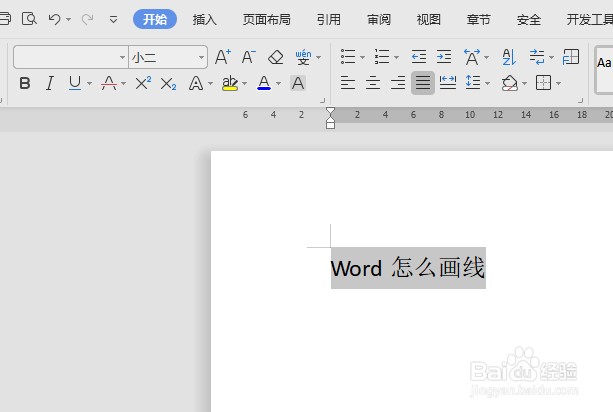
Task: Decrease font size with A- icon
Action: (x=249, y=57)
